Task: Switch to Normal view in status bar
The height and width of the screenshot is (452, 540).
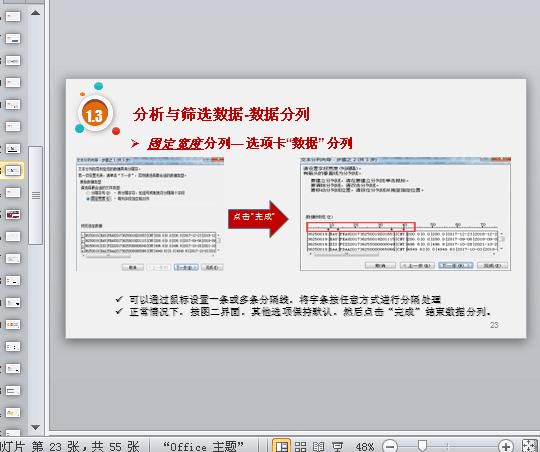Action: click(x=282, y=446)
